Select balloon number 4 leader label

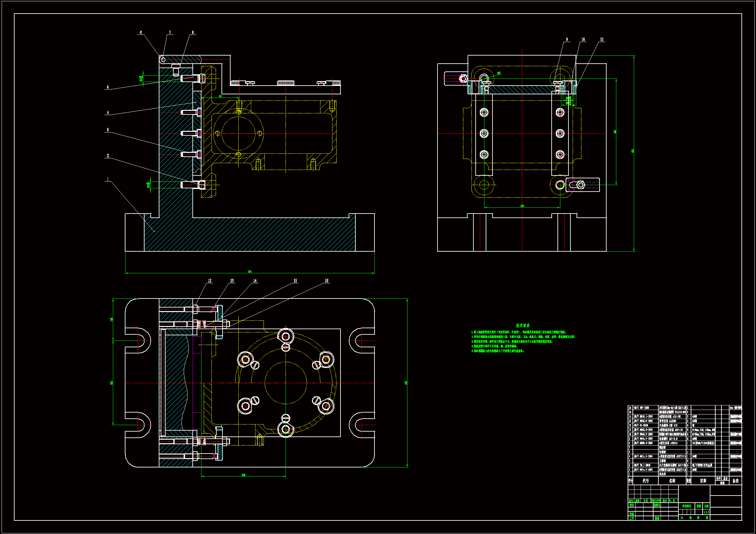pos(108,112)
